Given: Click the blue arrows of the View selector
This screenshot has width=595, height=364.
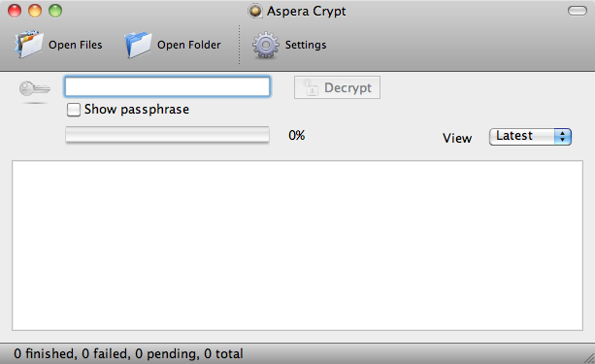Looking at the screenshot, I should [x=562, y=137].
